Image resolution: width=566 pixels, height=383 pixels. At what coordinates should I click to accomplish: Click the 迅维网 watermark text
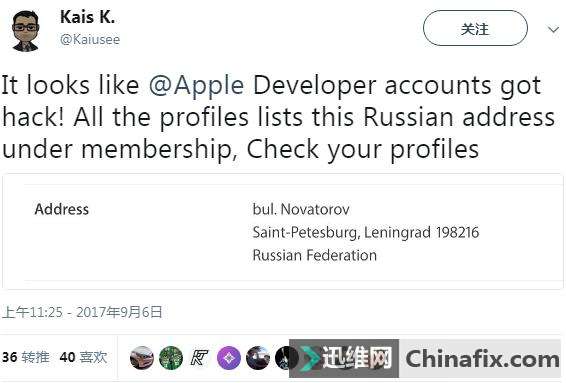coord(357,358)
